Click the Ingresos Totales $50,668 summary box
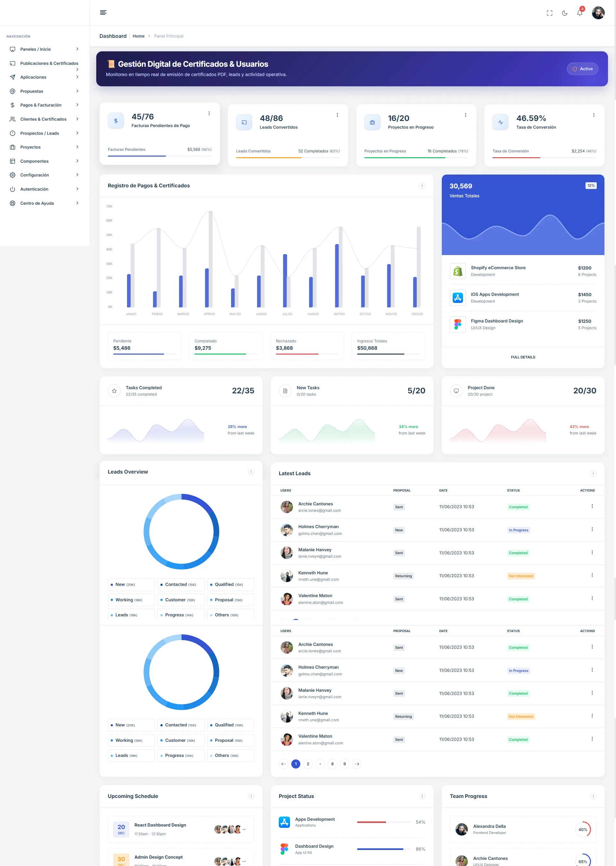Viewport: 616px width, 866px height. click(389, 346)
